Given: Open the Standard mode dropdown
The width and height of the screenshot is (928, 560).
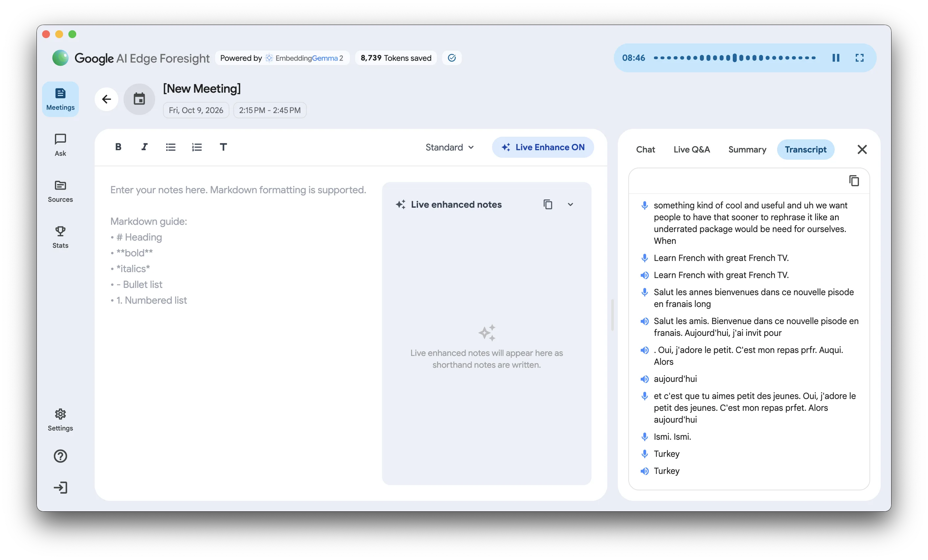Looking at the screenshot, I should (449, 147).
